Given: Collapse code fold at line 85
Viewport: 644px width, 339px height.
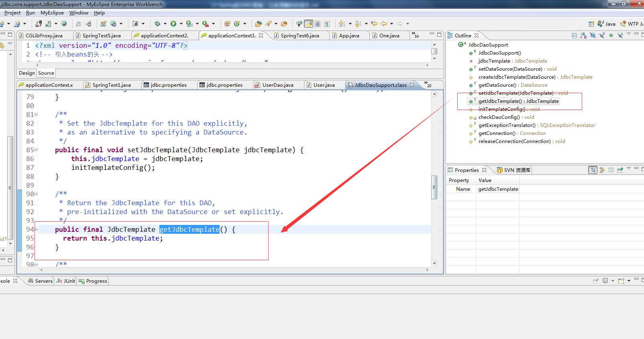Looking at the screenshot, I should 36,150.
